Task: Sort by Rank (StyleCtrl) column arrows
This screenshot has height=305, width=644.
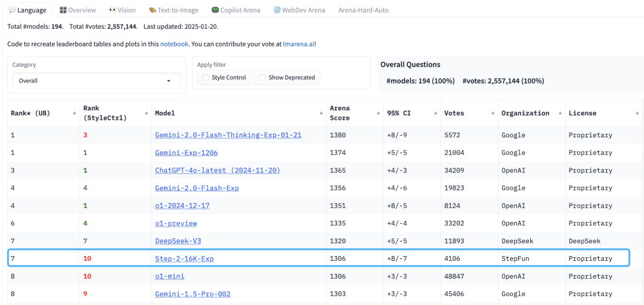Action: [147, 113]
